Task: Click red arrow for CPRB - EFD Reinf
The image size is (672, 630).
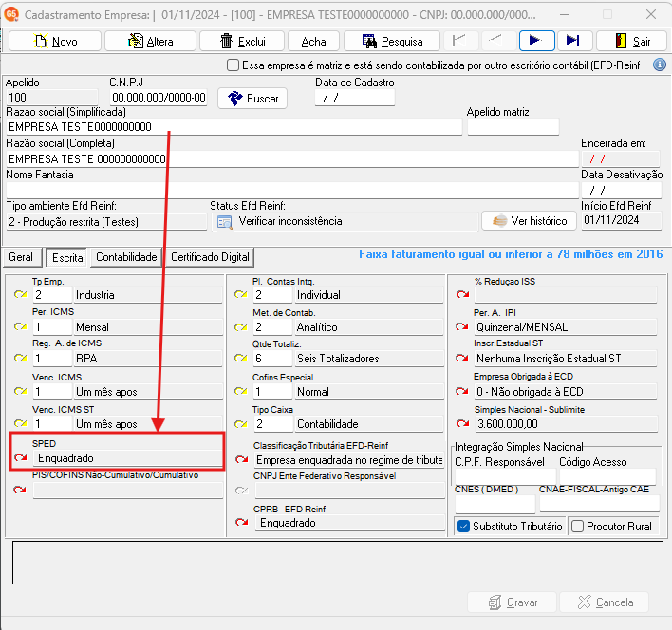Action: [242, 522]
